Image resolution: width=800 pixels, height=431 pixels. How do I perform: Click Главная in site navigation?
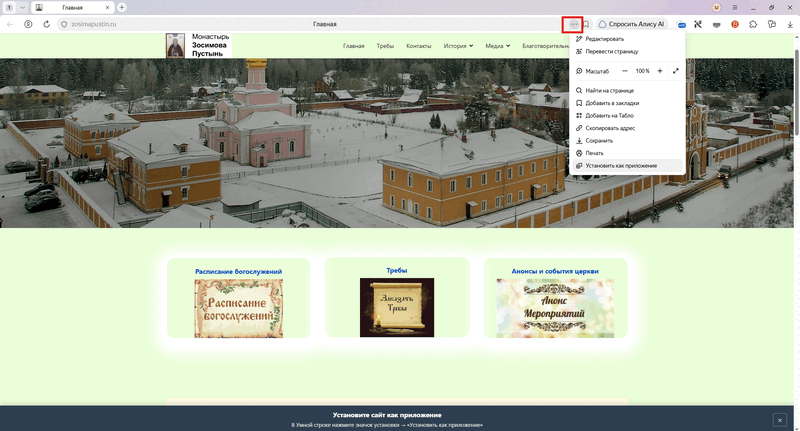354,46
